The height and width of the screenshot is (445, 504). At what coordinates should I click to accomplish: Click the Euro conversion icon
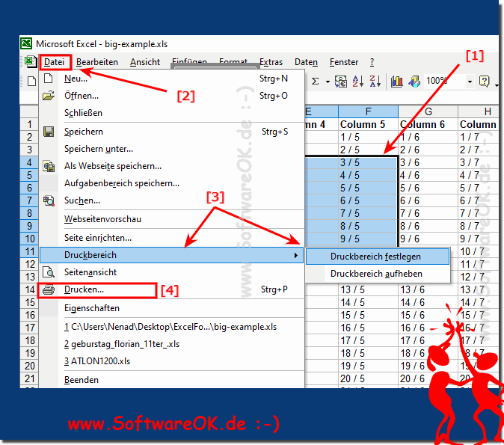[341, 82]
